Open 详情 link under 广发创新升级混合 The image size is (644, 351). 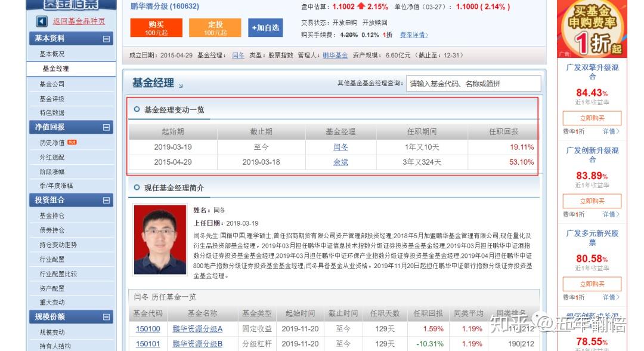tap(611, 214)
